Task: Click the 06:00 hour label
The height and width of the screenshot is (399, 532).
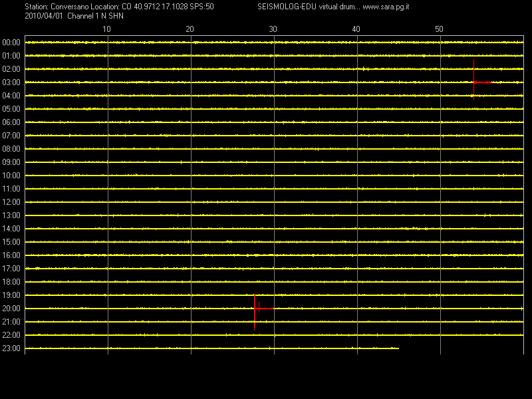Action: (x=11, y=122)
